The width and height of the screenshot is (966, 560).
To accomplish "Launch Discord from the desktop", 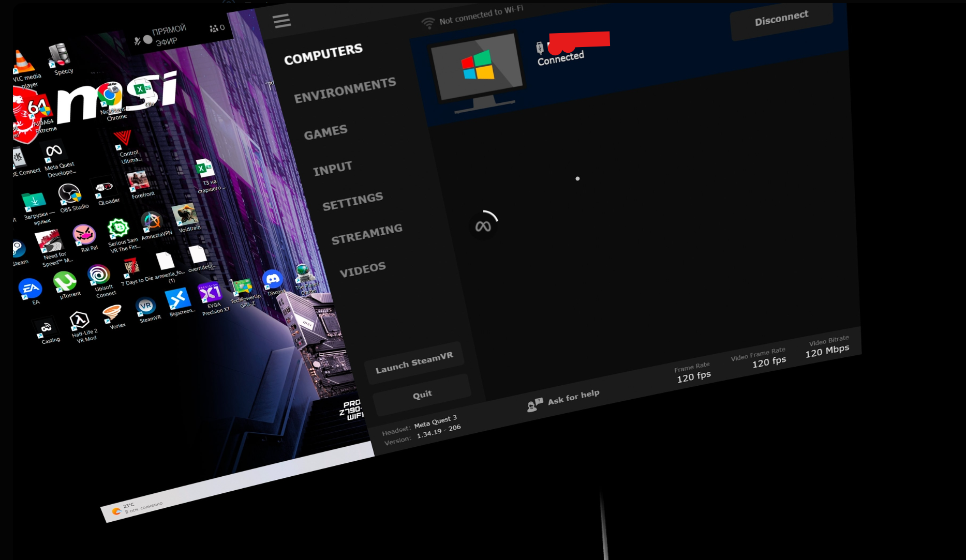I will click(x=273, y=283).
